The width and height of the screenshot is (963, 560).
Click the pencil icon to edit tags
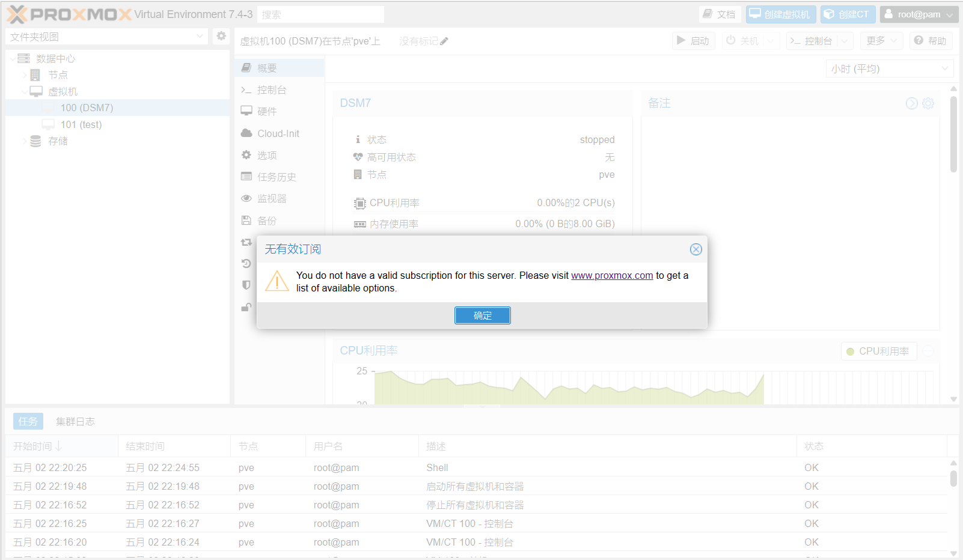coord(444,41)
